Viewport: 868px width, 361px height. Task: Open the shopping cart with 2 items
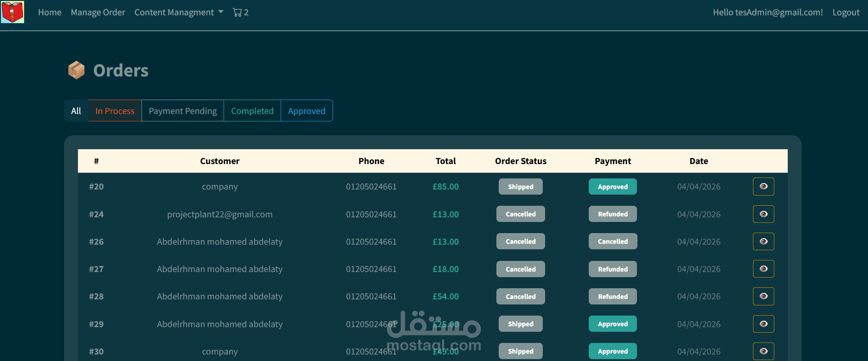241,13
